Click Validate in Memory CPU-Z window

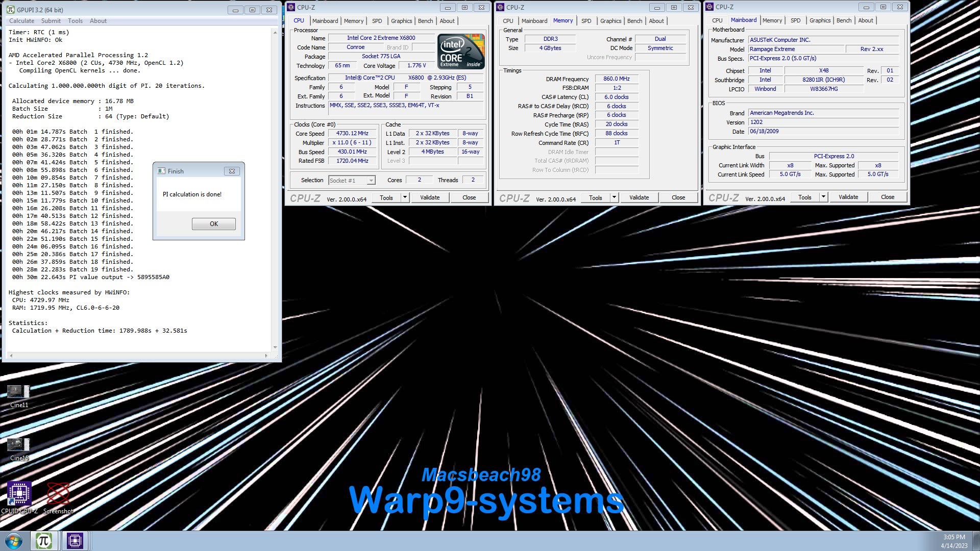click(639, 197)
